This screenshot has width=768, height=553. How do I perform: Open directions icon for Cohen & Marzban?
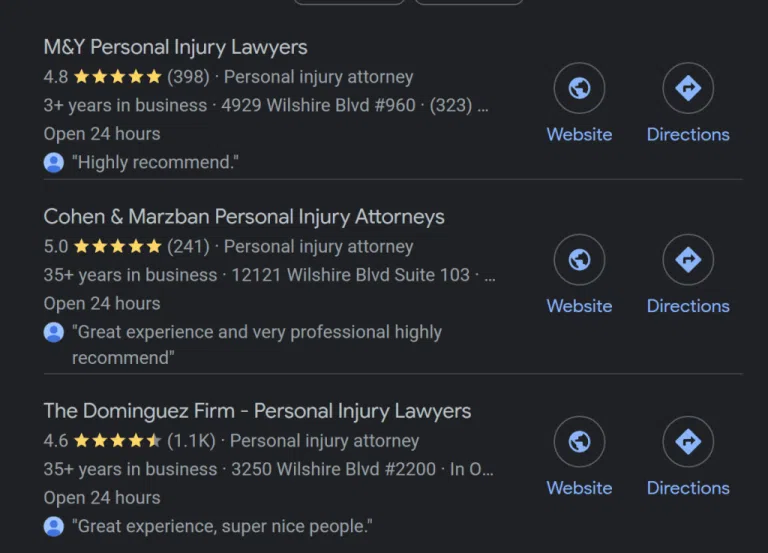click(688, 260)
